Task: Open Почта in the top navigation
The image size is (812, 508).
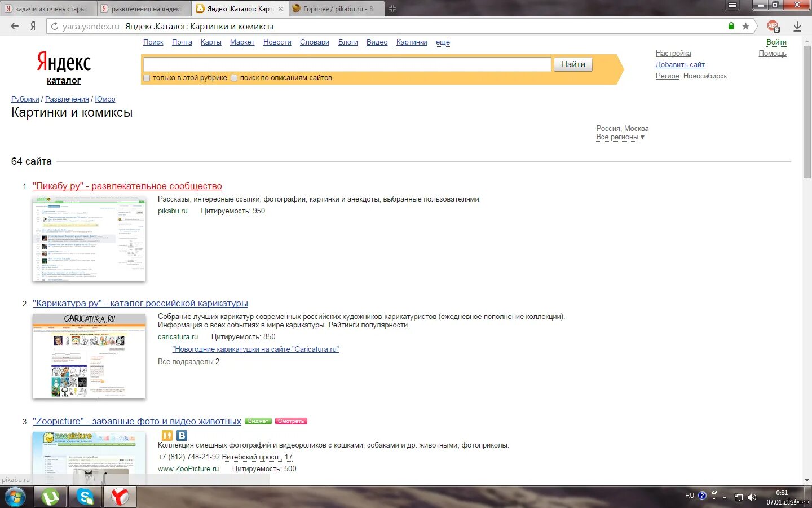Action: tap(182, 42)
